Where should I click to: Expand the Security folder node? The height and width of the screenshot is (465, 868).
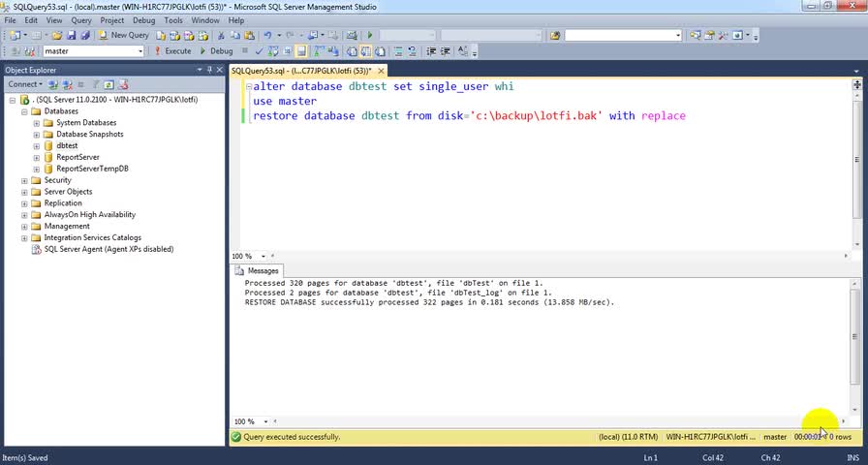tap(24, 180)
